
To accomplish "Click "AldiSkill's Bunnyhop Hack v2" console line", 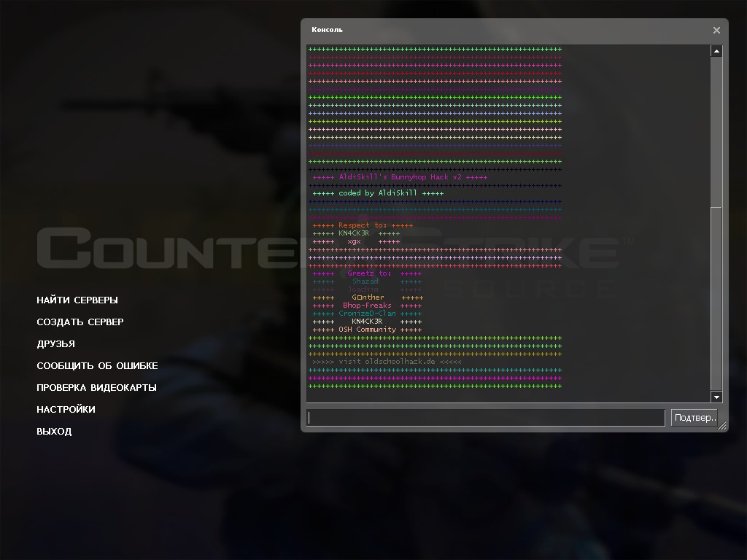I will click(400, 177).
